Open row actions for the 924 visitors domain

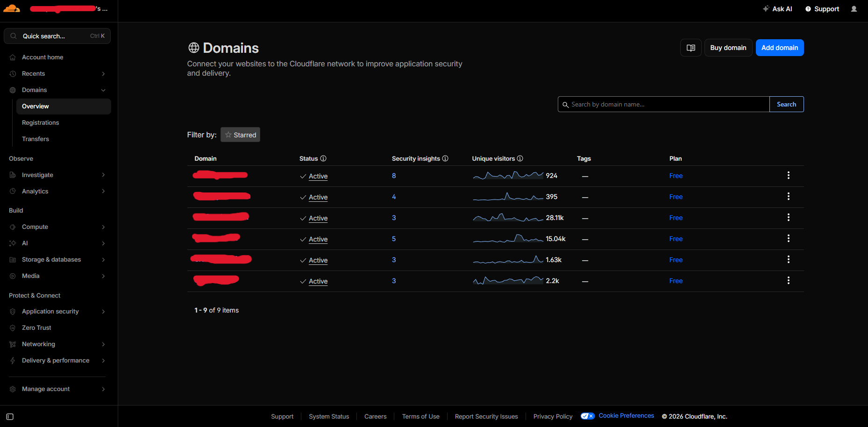click(789, 175)
